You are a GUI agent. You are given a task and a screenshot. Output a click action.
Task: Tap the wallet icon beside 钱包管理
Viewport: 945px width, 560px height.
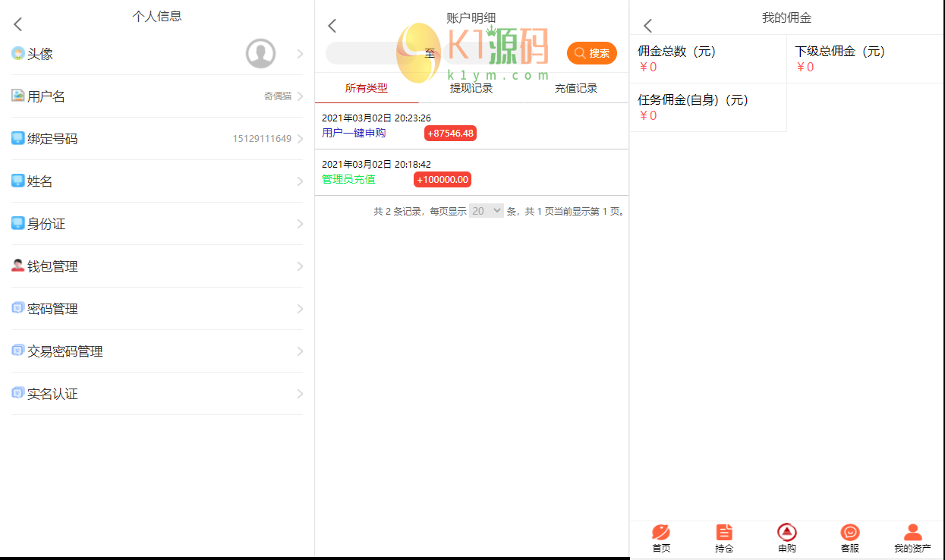[x=15, y=266]
